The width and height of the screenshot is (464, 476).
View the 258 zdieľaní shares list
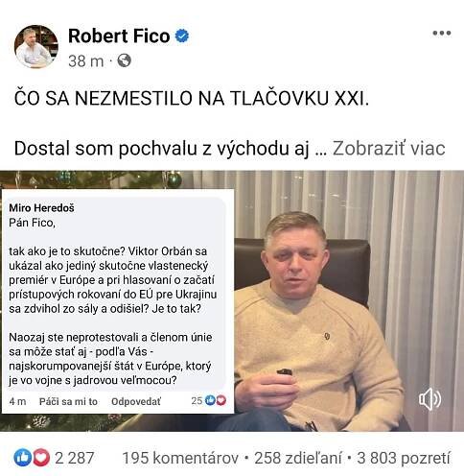(298, 458)
